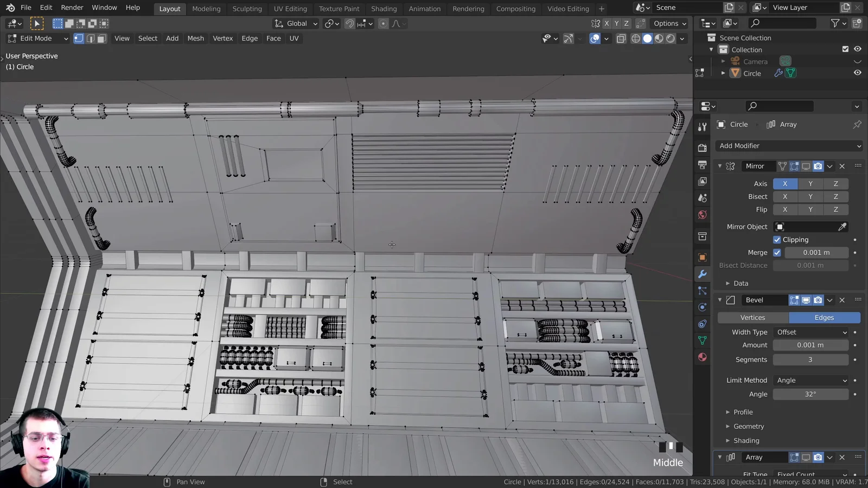Toggle Clipping checkbox in Mirror modifier

(x=777, y=239)
